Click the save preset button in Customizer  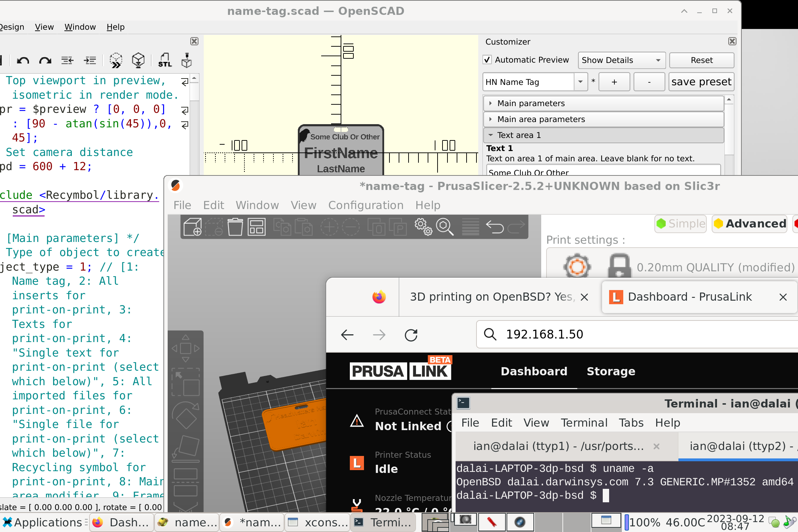(x=702, y=82)
